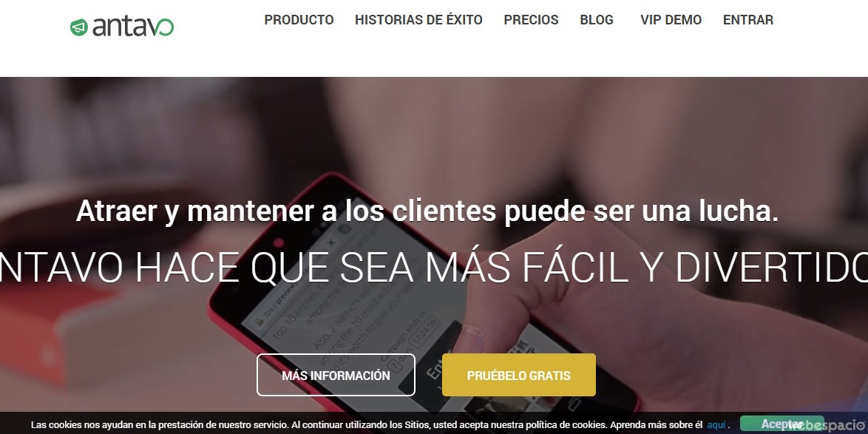Click the yellow PRUÉBELO GRATIS button
The image size is (868, 434).
[x=519, y=375]
